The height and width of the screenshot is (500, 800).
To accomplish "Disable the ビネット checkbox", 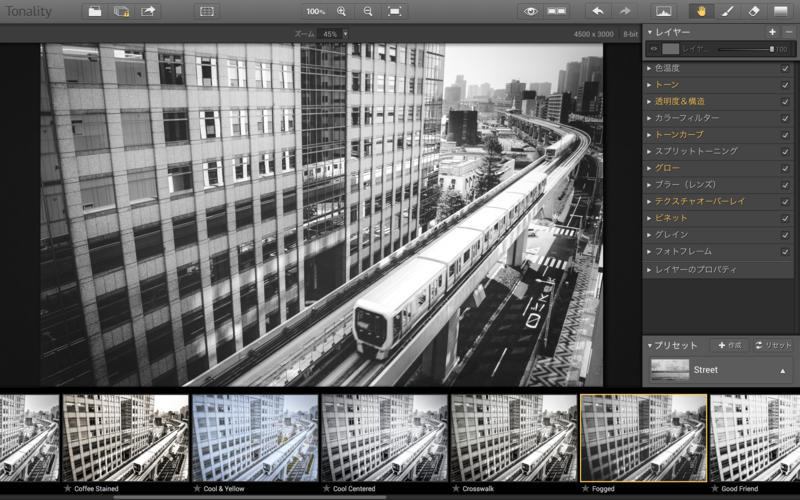I will (x=785, y=218).
